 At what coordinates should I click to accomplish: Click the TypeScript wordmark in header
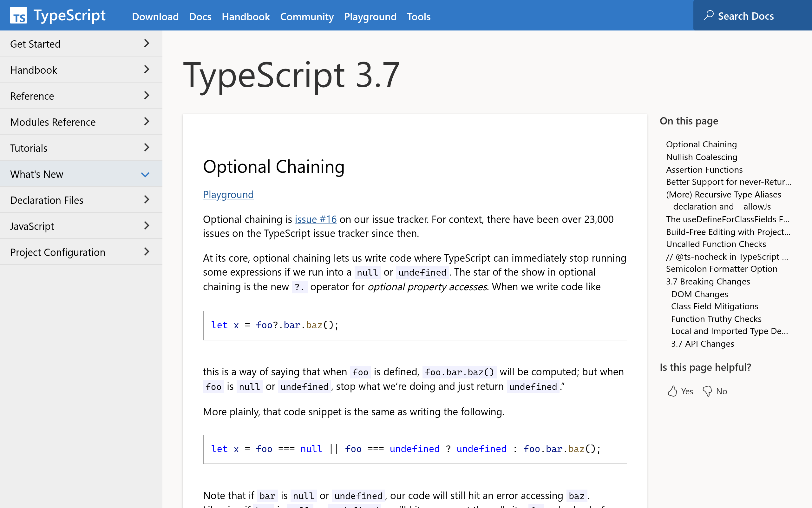tap(69, 16)
